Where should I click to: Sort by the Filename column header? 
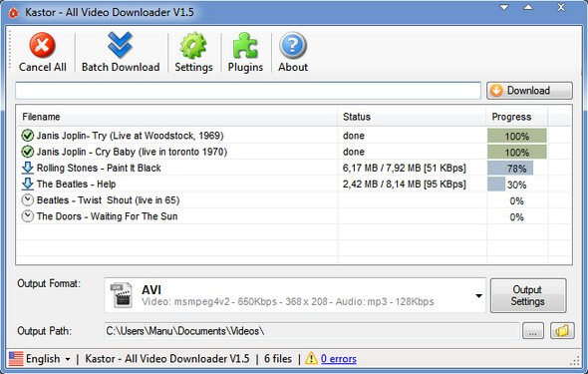pyautogui.click(x=177, y=117)
